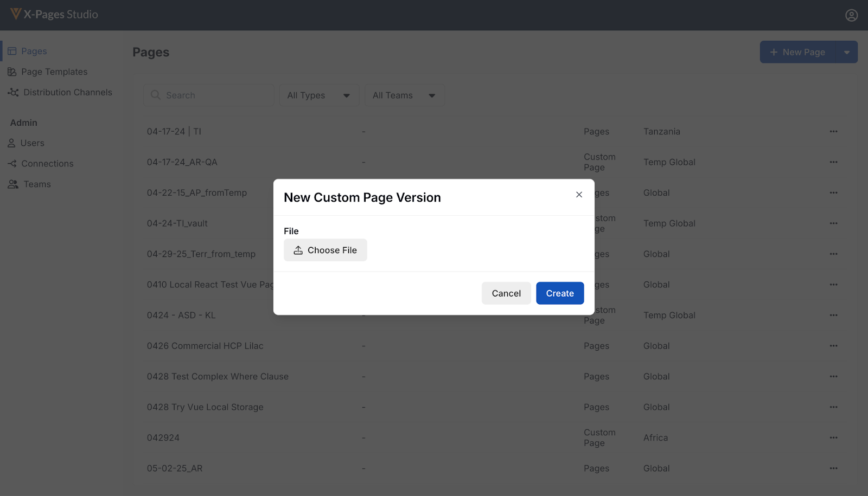Open the Users admin page
This screenshot has width=868, height=496.
(x=32, y=143)
